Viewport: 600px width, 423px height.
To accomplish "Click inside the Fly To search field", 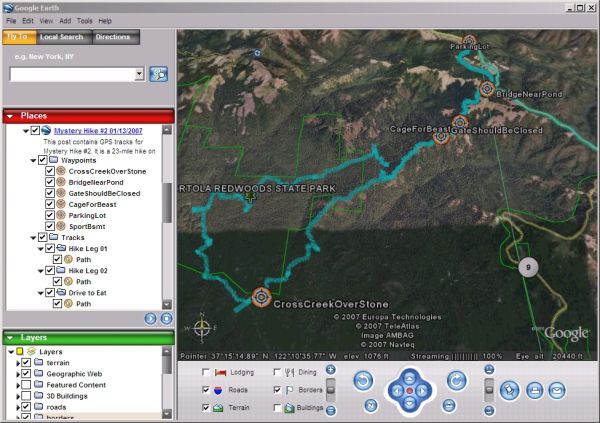I will 72,74.
